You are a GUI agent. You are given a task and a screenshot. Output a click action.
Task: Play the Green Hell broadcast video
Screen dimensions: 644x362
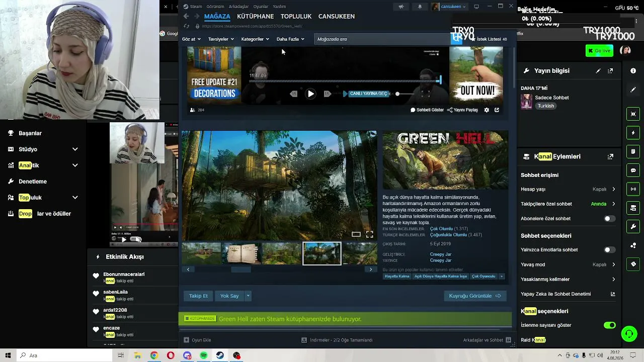pyautogui.click(x=311, y=94)
